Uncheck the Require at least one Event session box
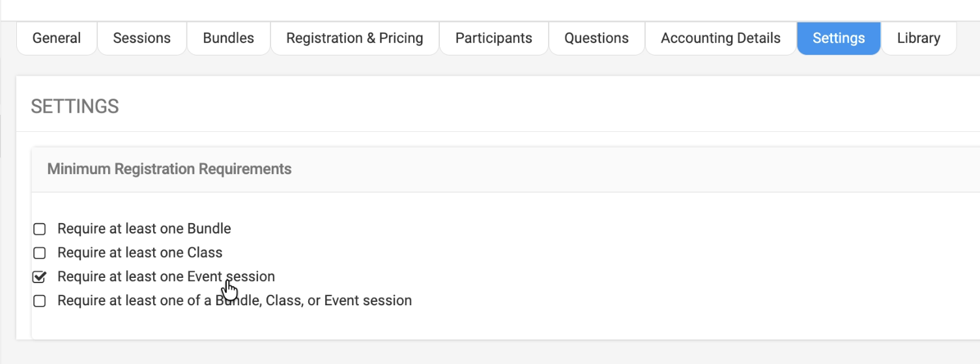 (40, 277)
